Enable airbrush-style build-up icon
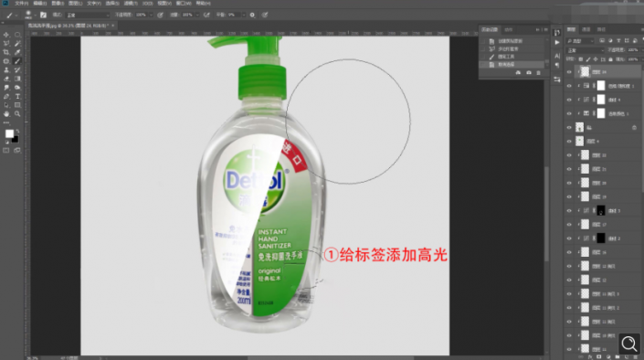Viewport: 644px width, 360px height. 206,15
